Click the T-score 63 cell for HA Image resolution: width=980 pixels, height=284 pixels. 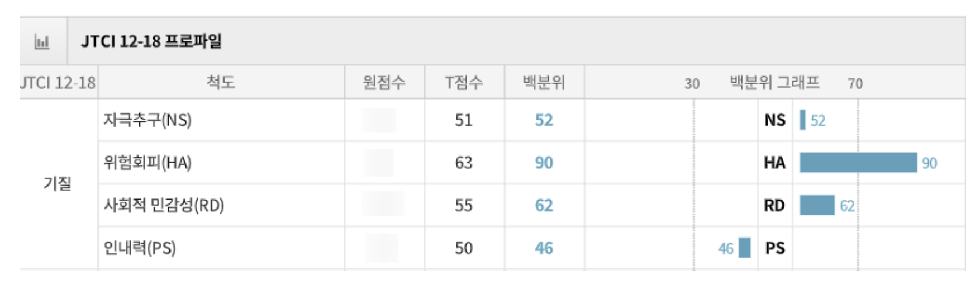(464, 163)
